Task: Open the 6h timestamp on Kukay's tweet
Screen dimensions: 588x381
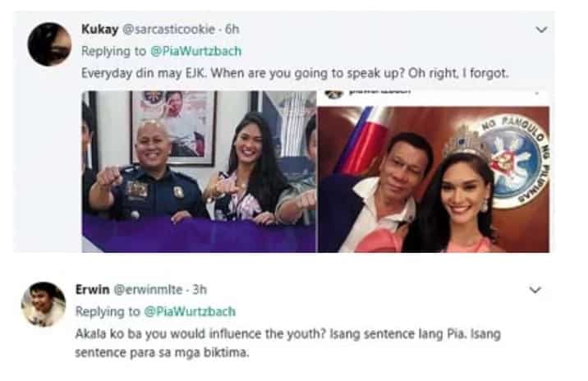Action: [232, 30]
